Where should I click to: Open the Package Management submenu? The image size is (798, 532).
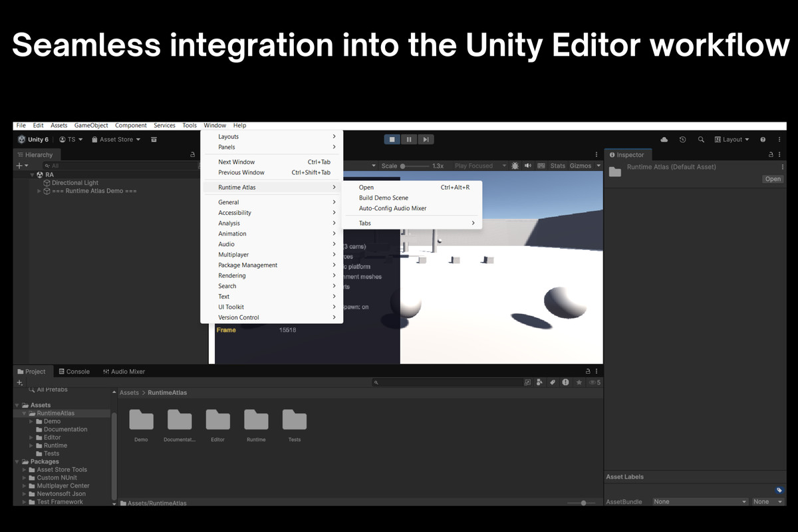(272, 265)
